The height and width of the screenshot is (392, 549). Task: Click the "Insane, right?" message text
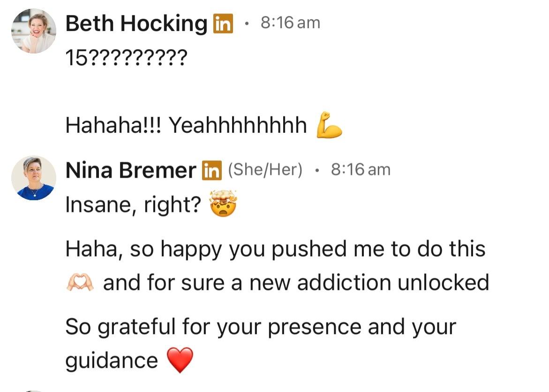pyautogui.click(x=134, y=205)
